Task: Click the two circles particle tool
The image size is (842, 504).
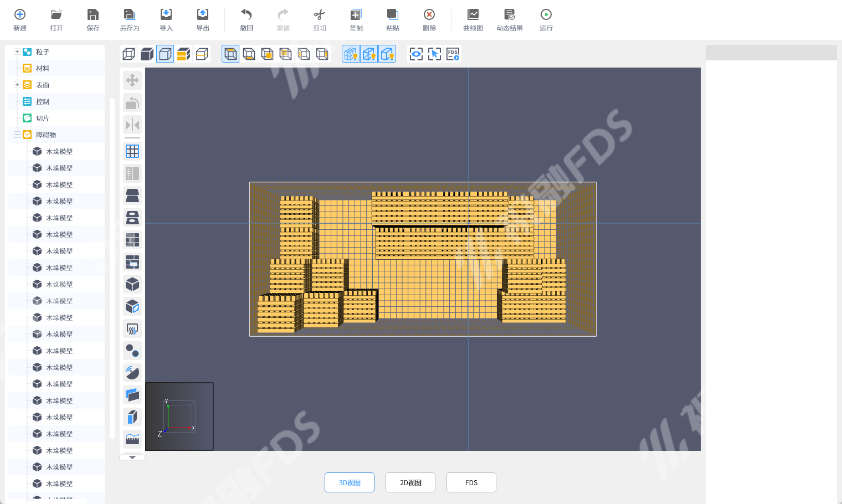Action: 132,351
